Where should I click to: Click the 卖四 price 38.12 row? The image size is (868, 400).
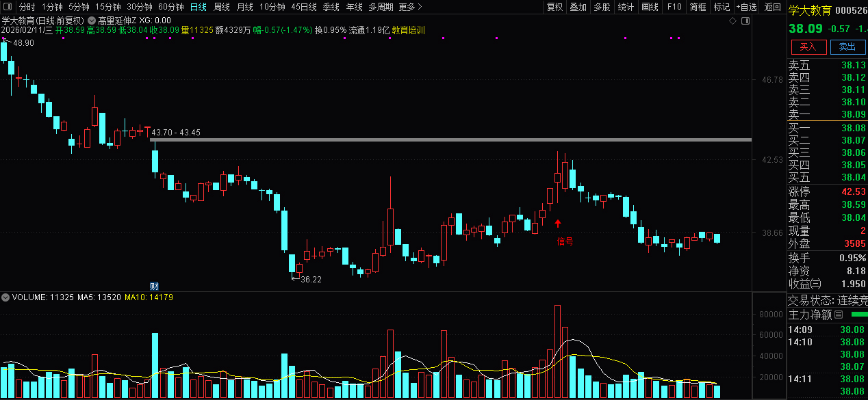click(x=828, y=77)
